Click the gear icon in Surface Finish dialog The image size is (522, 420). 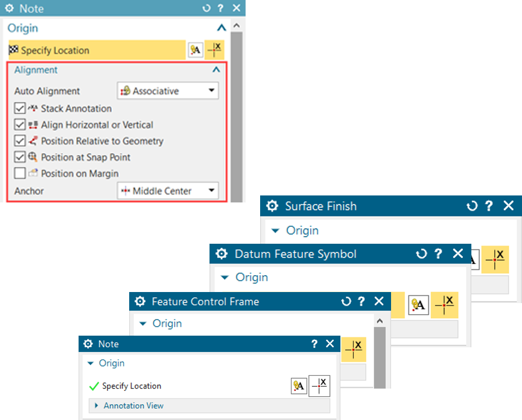click(x=272, y=206)
